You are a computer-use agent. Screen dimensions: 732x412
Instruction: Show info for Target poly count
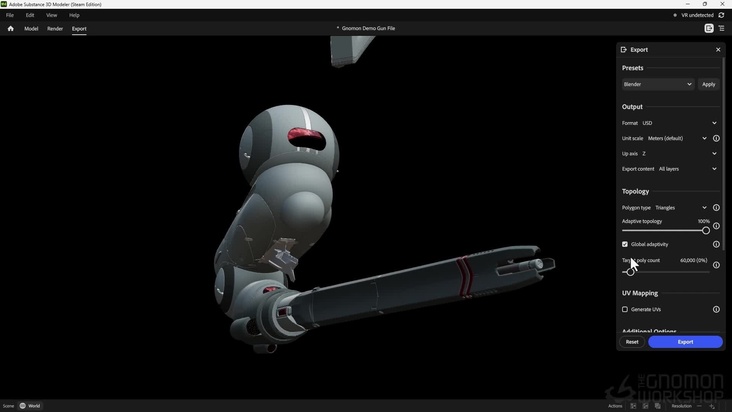tap(716, 265)
